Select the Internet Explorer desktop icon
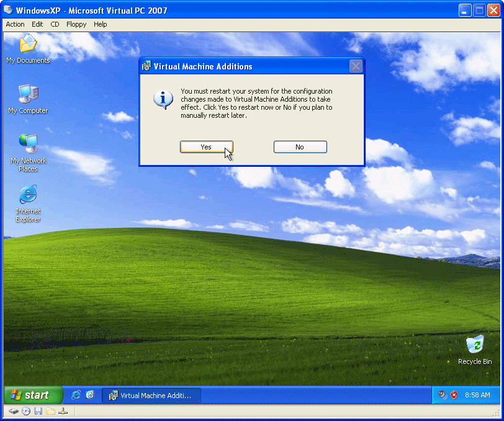This screenshot has width=504, height=421. coord(28,203)
